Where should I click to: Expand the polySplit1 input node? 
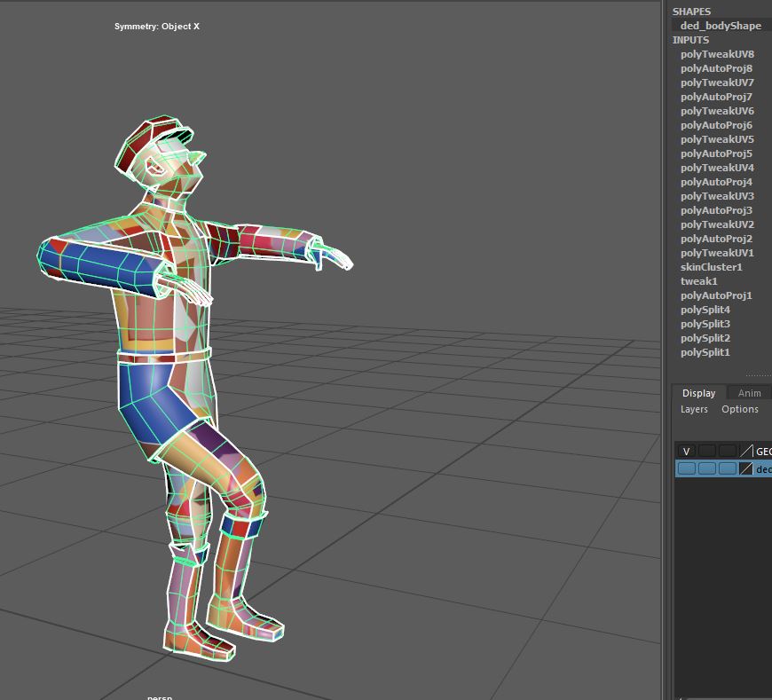coord(705,352)
